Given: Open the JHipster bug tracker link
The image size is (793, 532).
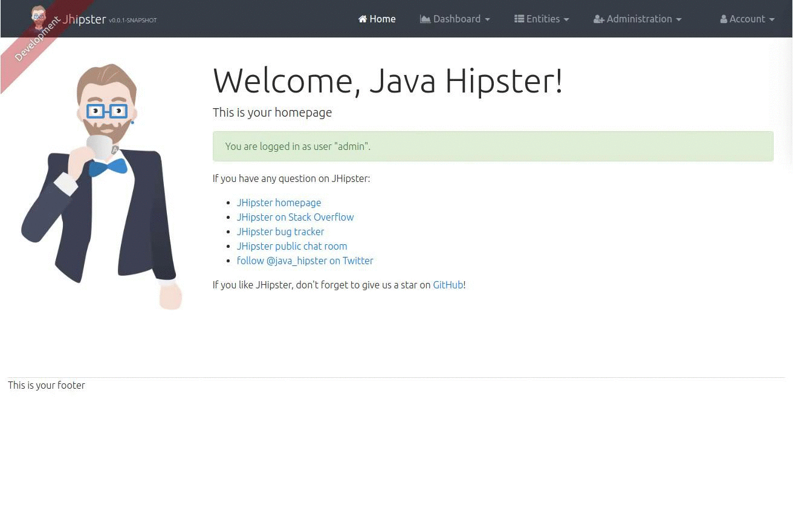Looking at the screenshot, I should click(x=280, y=232).
